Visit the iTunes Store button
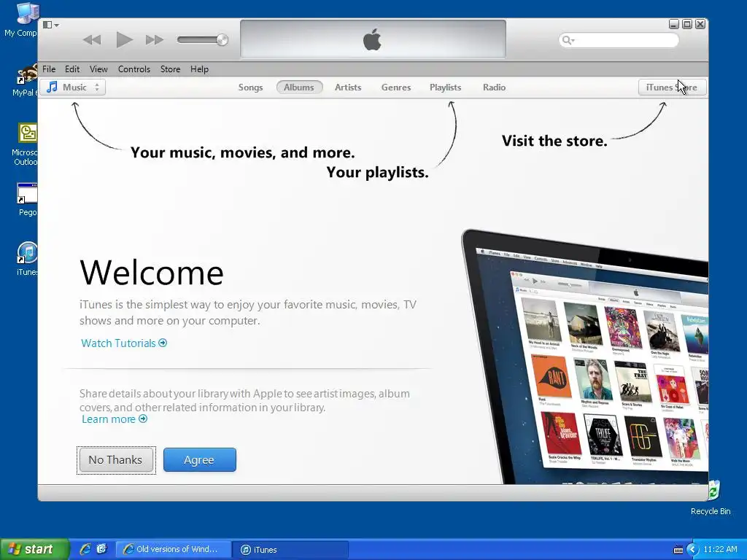 [672, 87]
